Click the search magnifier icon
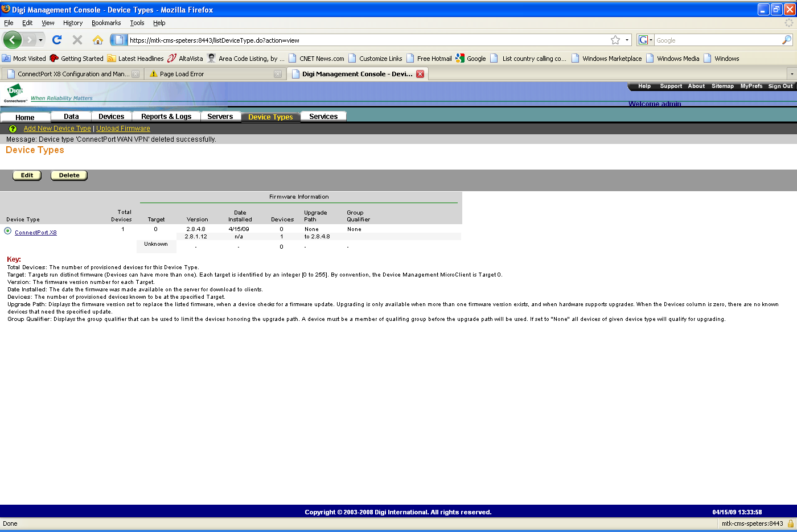This screenshot has height=532, width=797. 786,40
